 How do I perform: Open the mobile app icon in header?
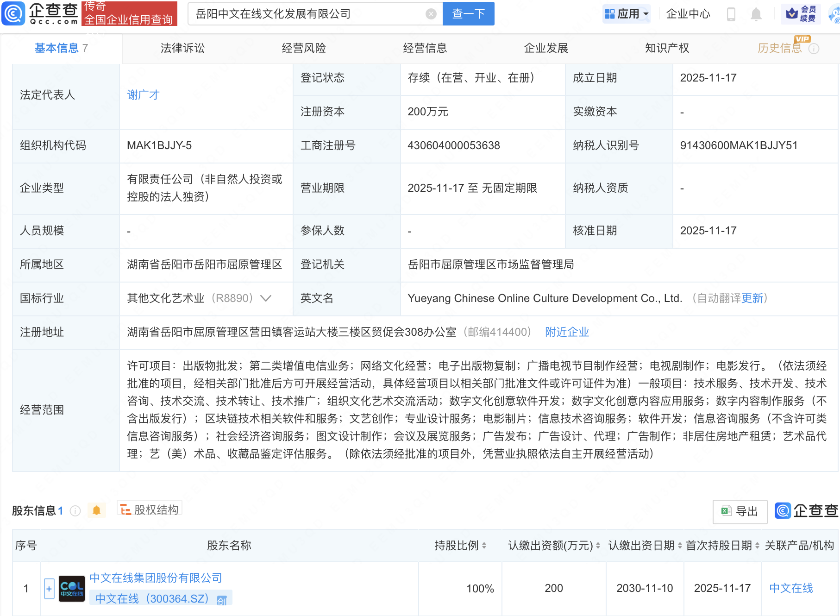point(732,14)
